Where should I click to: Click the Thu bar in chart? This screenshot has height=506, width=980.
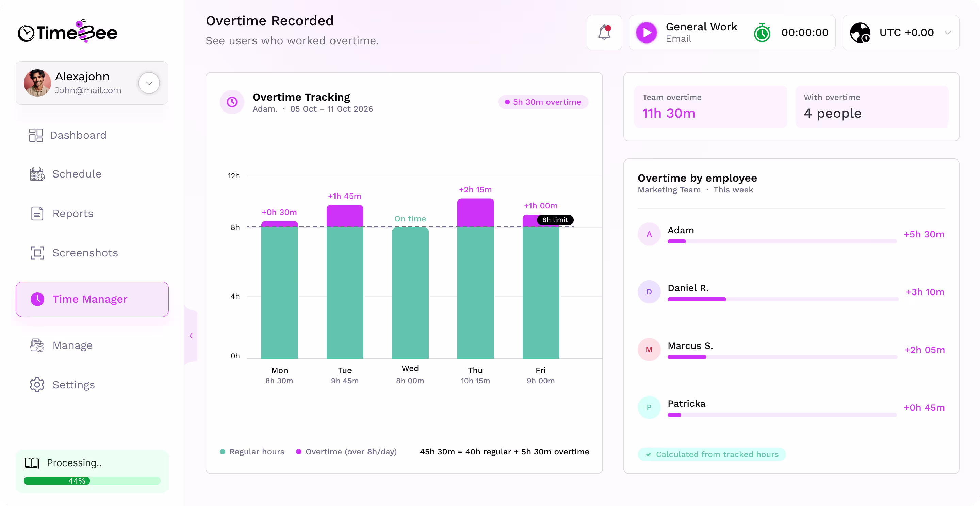click(476, 279)
